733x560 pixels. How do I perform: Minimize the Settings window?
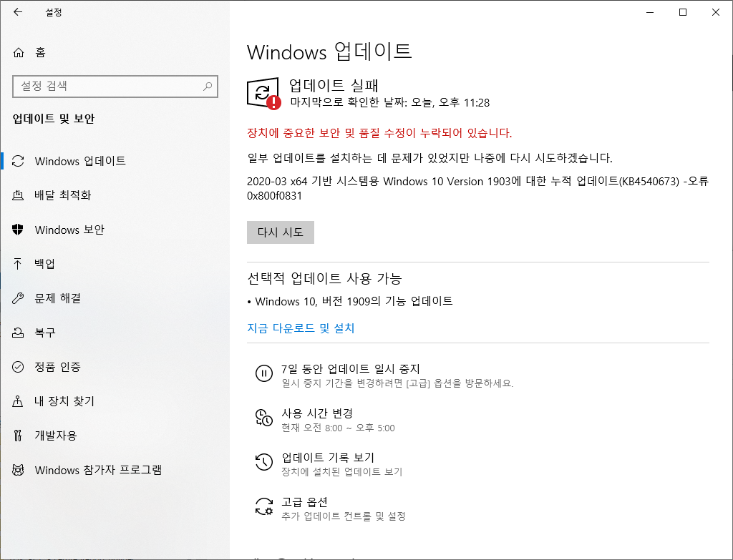point(650,12)
